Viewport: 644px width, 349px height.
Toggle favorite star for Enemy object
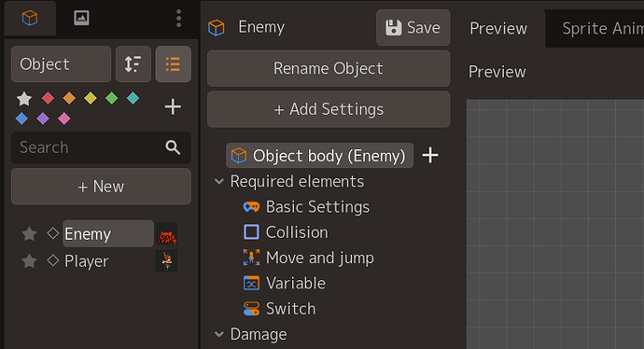pyautogui.click(x=29, y=234)
